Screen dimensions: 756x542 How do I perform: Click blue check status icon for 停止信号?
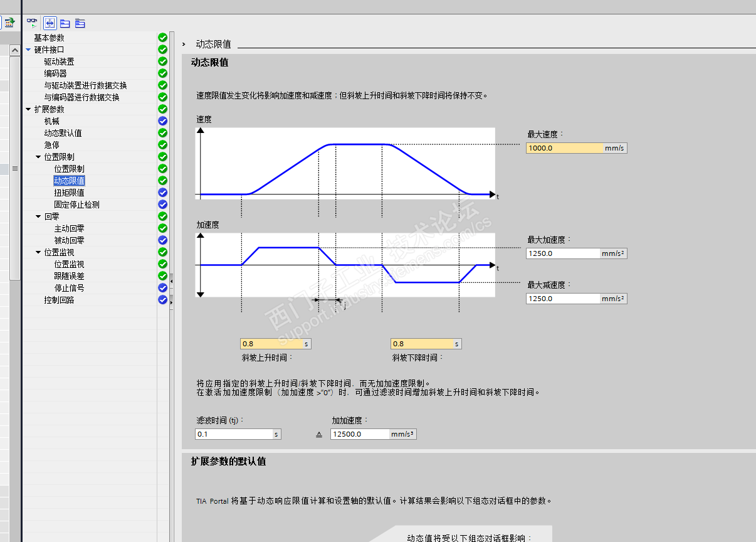pyautogui.click(x=162, y=288)
